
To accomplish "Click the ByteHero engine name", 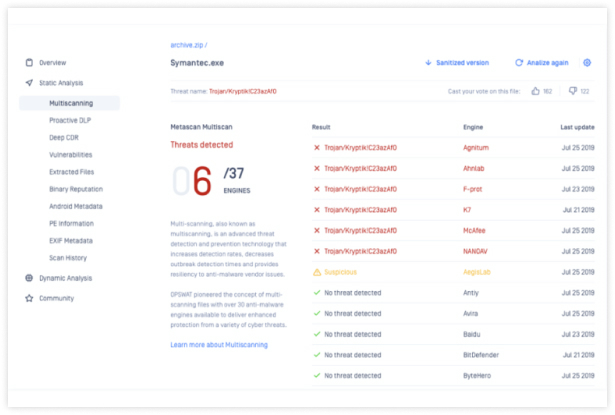I will pyautogui.click(x=477, y=375).
